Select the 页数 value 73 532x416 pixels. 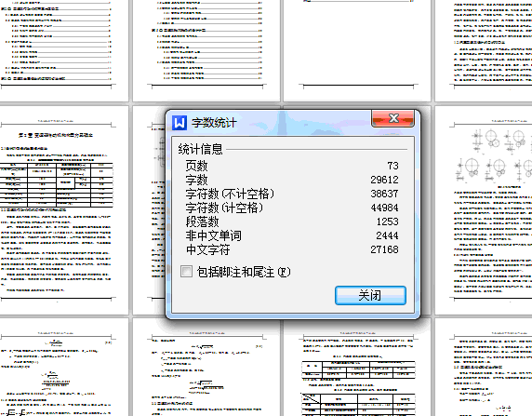[392, 166]
